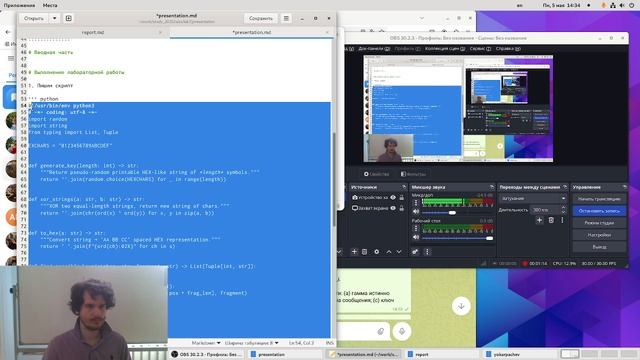Toggle INS insert mode in editor status bar
640x360 pixels.
329,343
